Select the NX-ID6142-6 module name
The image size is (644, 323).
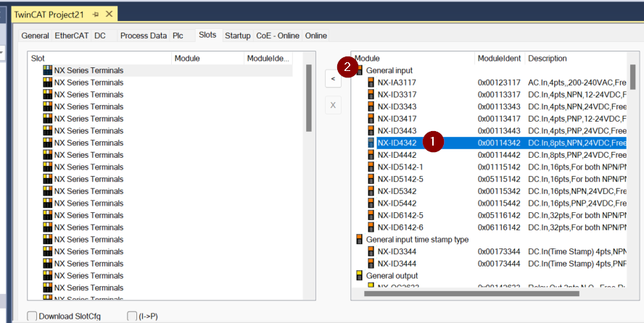(x=400, y=227)
